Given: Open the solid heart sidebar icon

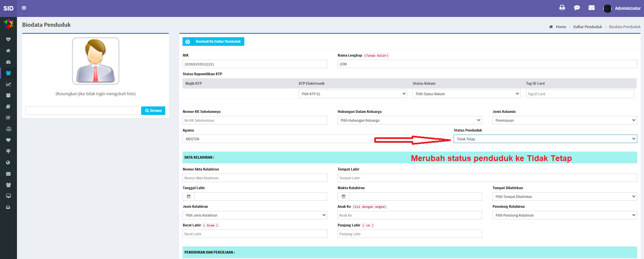Looking at the screenshot, I should (8, 140).
